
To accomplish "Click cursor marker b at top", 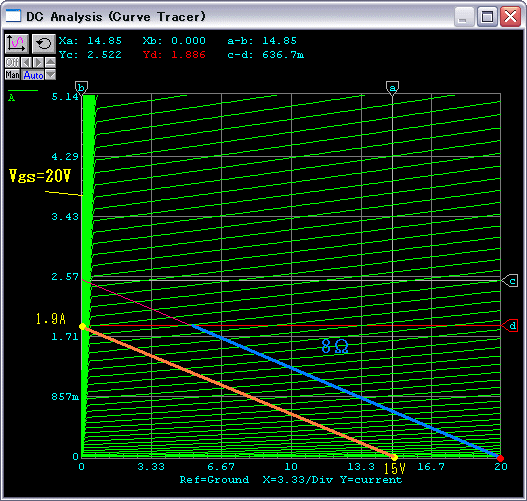I will [81, 88].
